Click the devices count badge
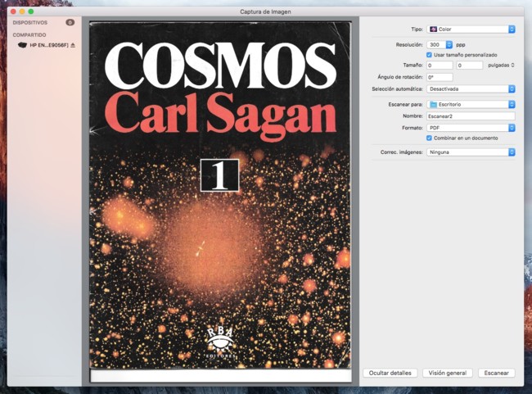The height and width of the screenshot is (394, 532). (x=70, y=22)
